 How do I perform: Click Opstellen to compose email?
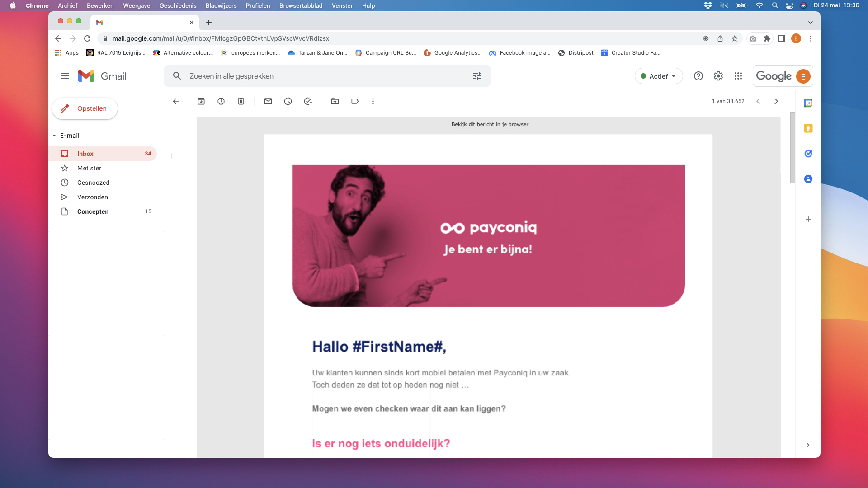(85, 108)
